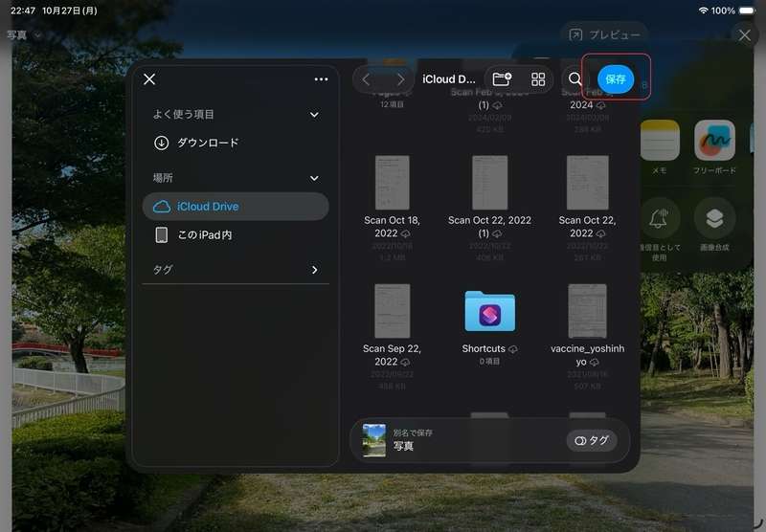Tap the 22:47 clock in status bar
The height and width of the screenshot is (532, 766).
tap(22, 11)
